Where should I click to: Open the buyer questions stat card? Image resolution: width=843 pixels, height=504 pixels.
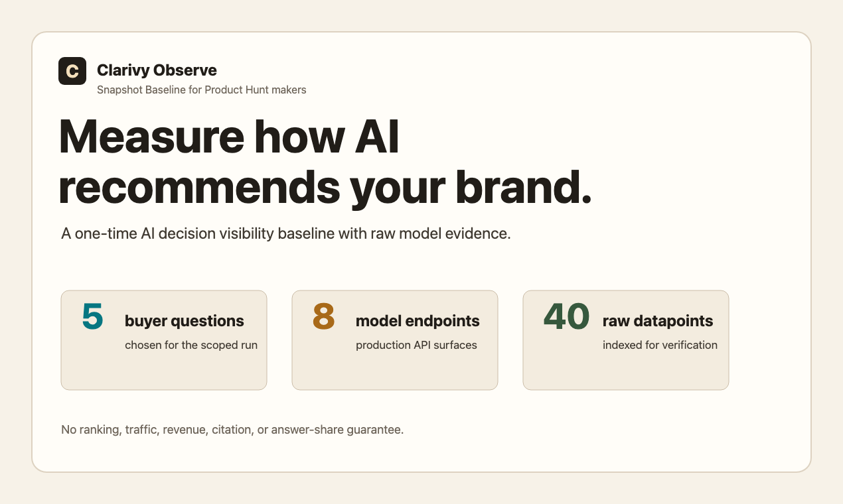click(x=164, y=340)
